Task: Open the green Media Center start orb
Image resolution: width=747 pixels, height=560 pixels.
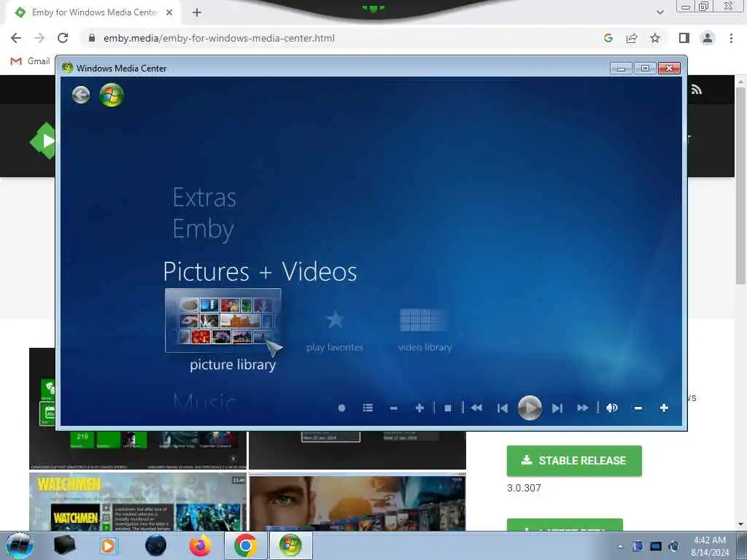Action: (112, 95)
